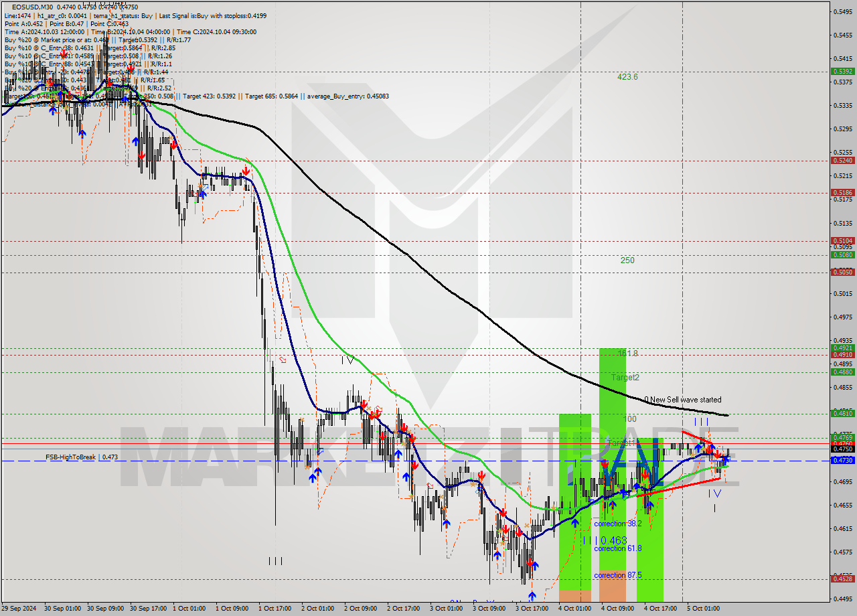Click the '4 Oct 09:00' time axis label
The image size is (857, 616).
click(617, 609)
